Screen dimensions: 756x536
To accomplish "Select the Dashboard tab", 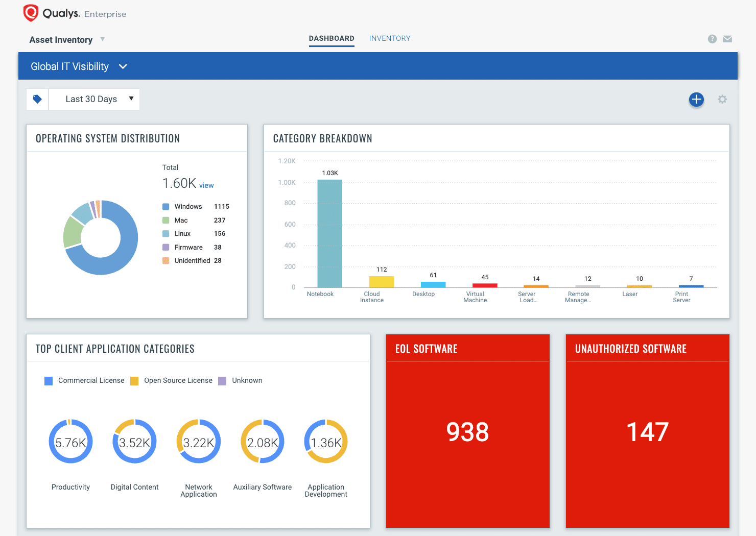I will pyautogui.click(x=332, y=38).
